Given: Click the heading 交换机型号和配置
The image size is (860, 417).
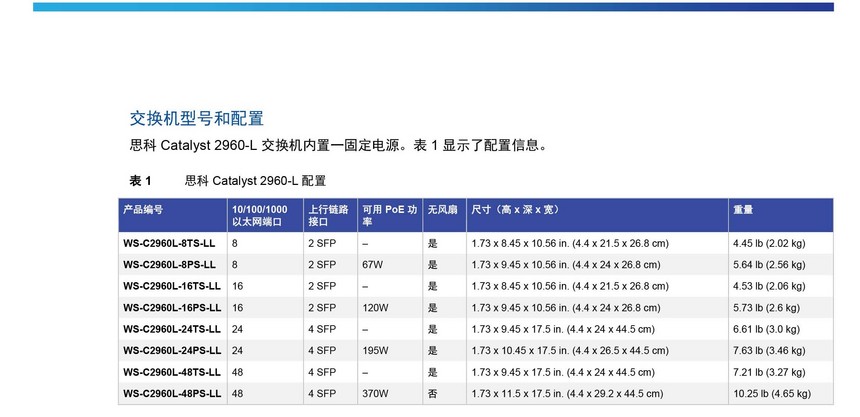Looking at the screenshot, I should pos(197,119).
